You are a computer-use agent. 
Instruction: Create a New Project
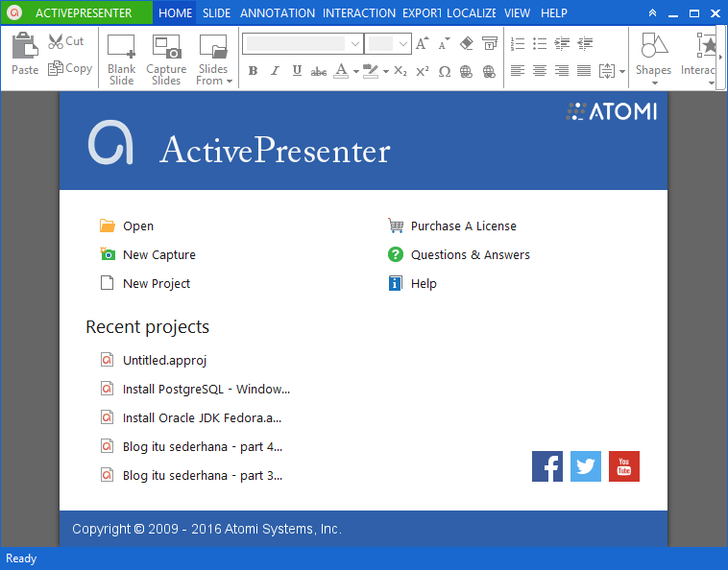click(145, 283)
